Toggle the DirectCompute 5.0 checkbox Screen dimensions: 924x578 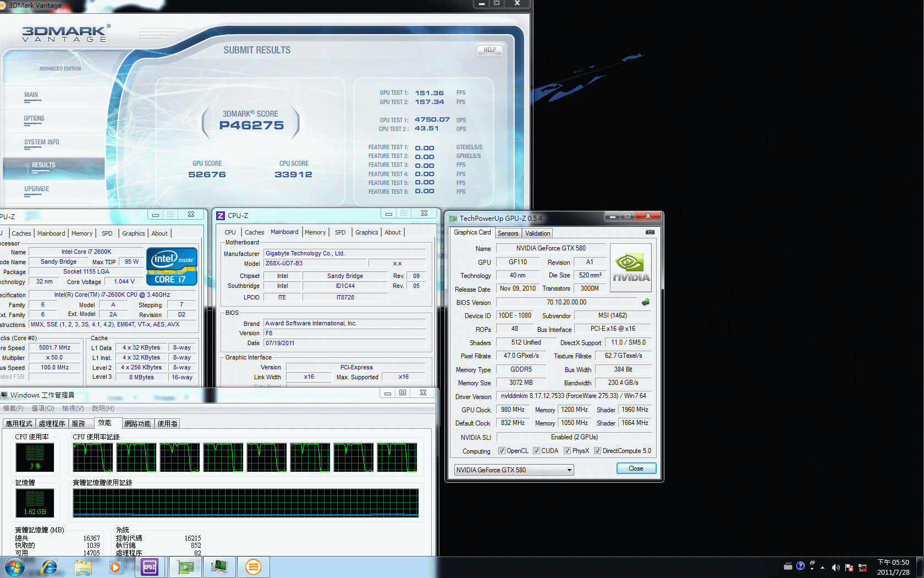click(597, 451)
